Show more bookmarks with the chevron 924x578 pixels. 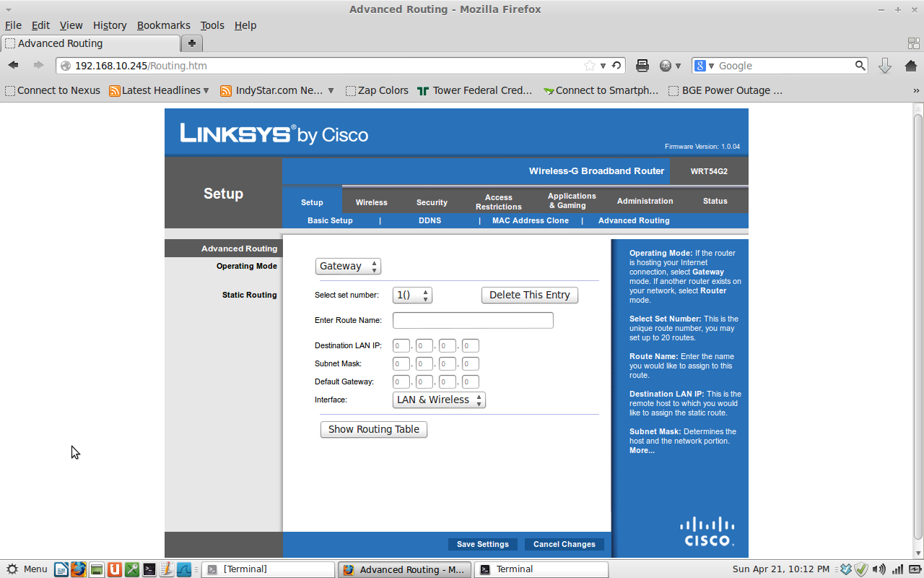(x=917, y=91)
